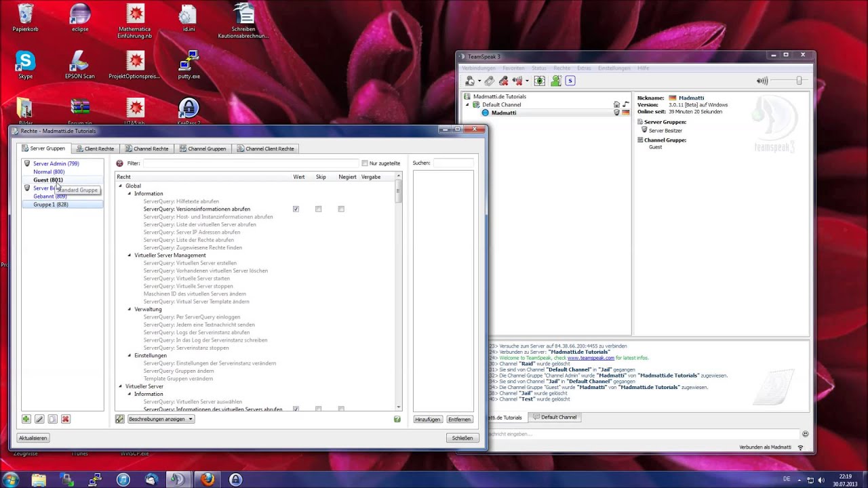Open the eclipse desktop shortcut

point(80,18)
